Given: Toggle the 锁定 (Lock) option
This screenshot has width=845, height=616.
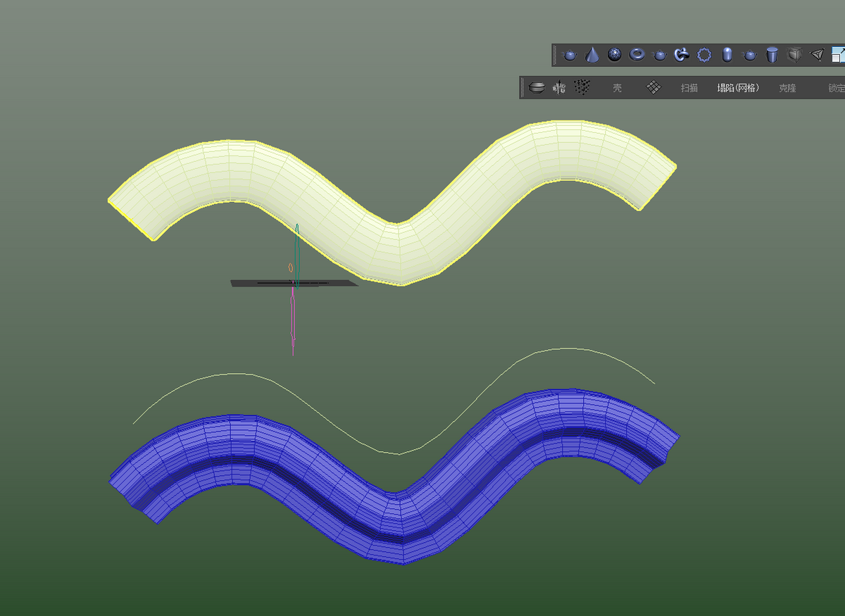Looking at the screenshot, I should tap(836, 87).
